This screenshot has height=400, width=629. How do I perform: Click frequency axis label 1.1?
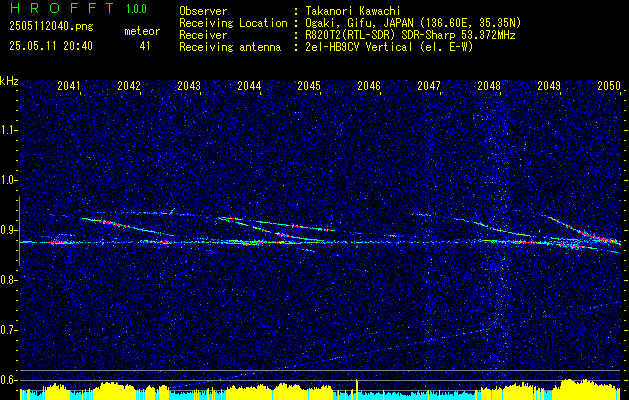point(8,130)
